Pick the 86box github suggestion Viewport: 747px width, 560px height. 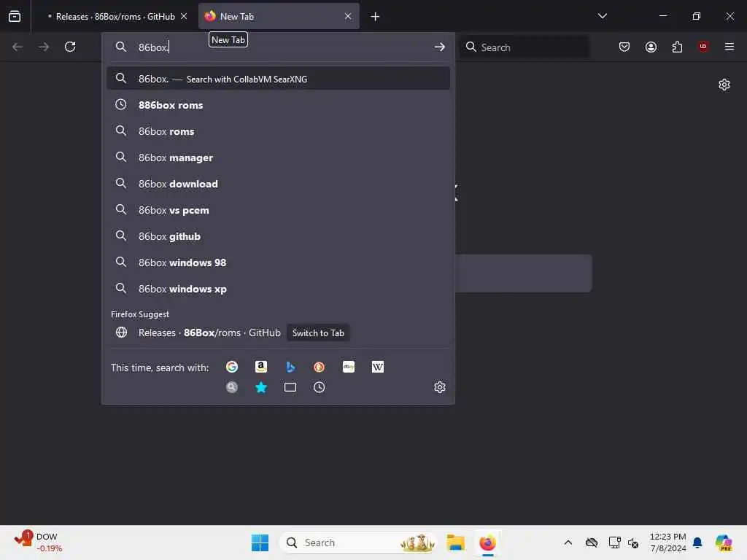click(279, 236)
